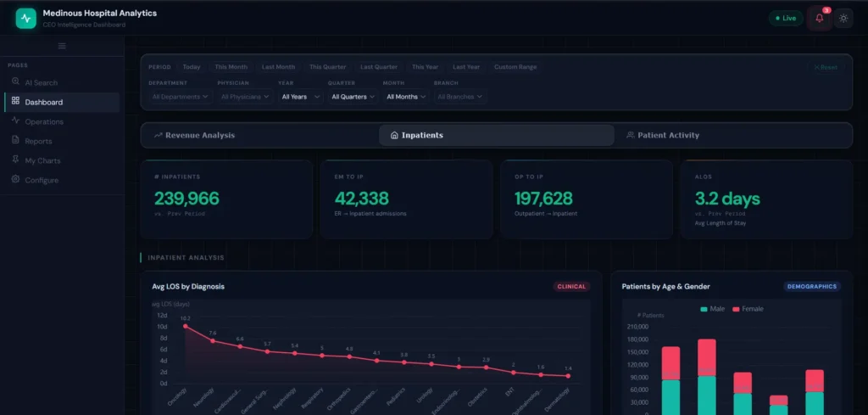
Task: Open the All Quarters dropdown
Action: click(353, 97)
